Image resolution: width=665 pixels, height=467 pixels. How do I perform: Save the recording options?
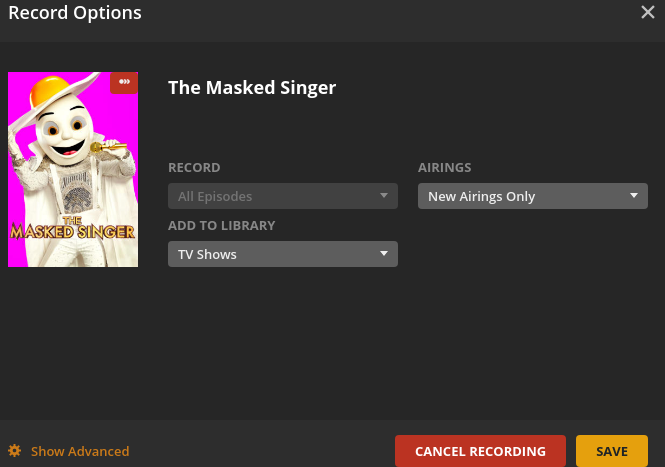(x=612, y=451)
